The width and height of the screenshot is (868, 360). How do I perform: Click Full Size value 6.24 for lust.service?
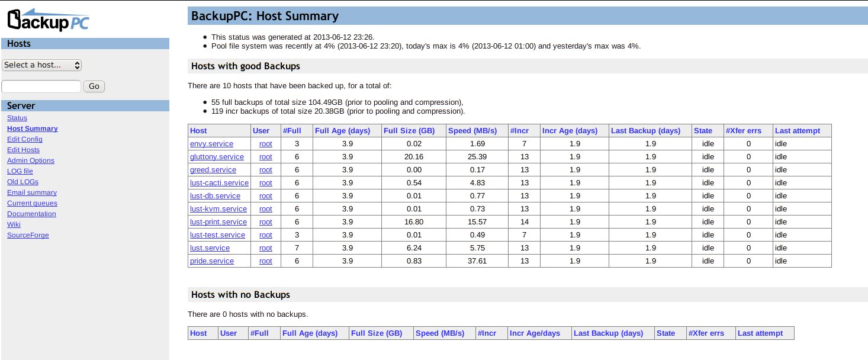pos(414,248)
